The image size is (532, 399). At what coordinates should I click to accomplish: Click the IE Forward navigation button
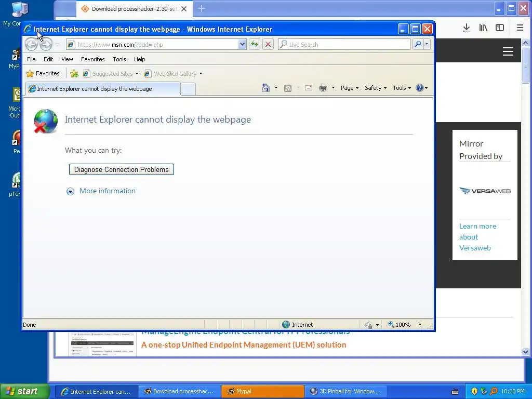click(x=46, y=45)
